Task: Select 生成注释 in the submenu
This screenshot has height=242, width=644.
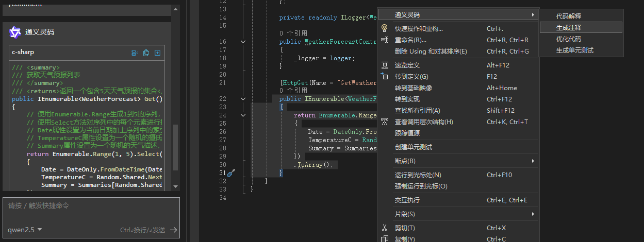Action: click(x=581, y=27)
